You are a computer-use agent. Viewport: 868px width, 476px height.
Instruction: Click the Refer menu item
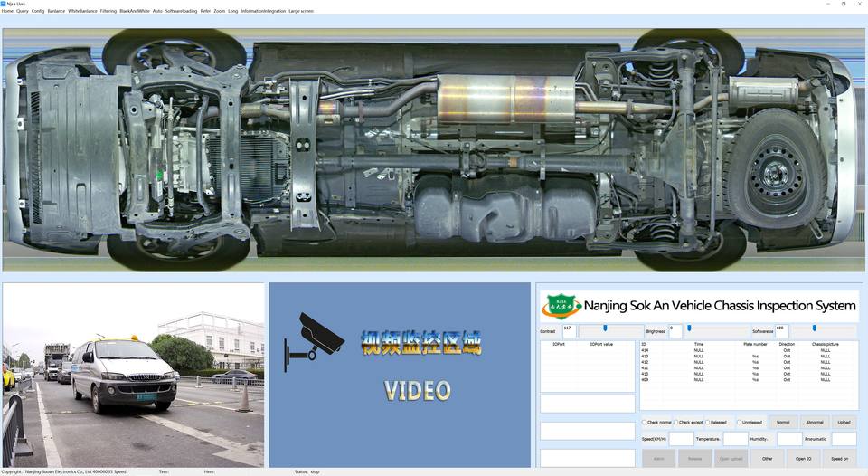205,11
